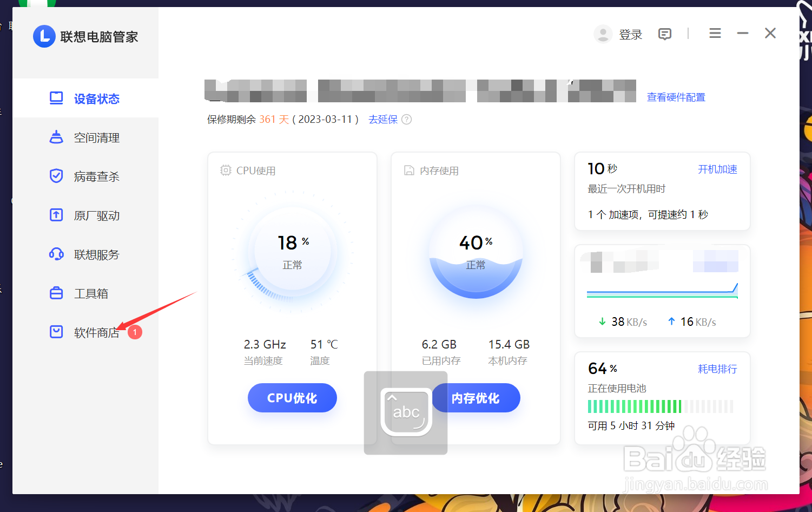The image size is (812, 512).
Task: Open the hamburger menu in title bar
Action: 715,33
